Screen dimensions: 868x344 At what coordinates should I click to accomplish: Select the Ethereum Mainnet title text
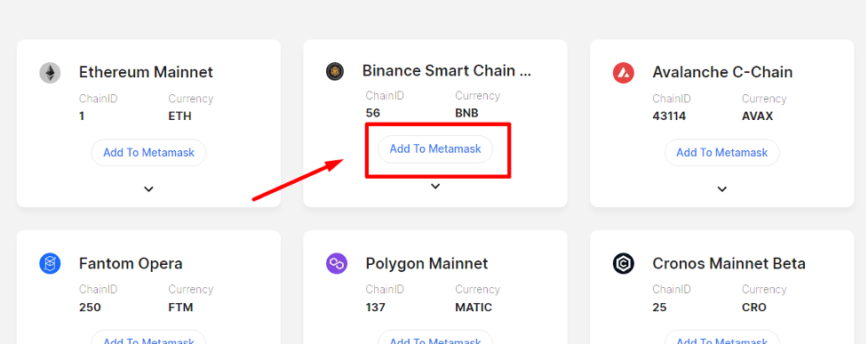pos(146,72)
